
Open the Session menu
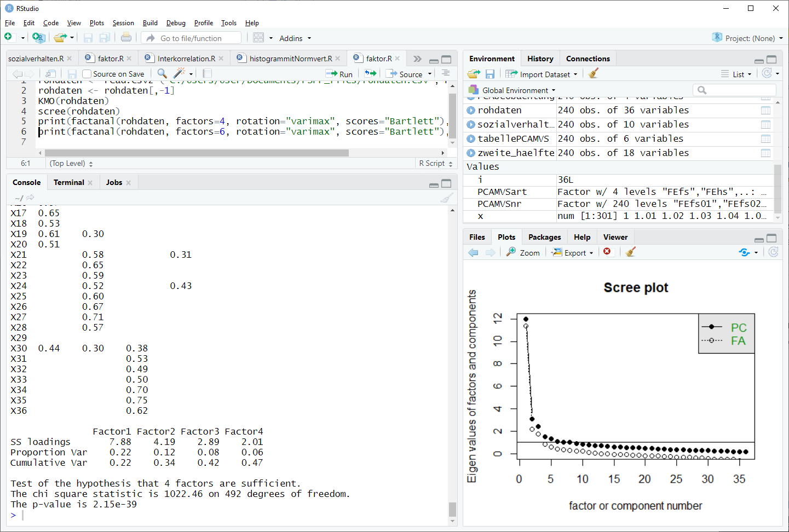click(x=123, y=23)
